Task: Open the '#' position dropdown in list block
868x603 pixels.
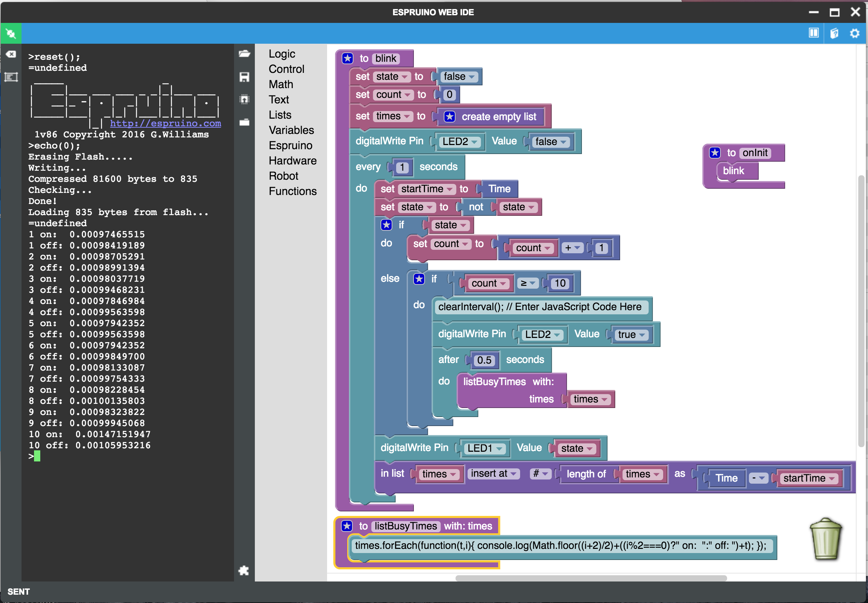Action: click(541, 473)
